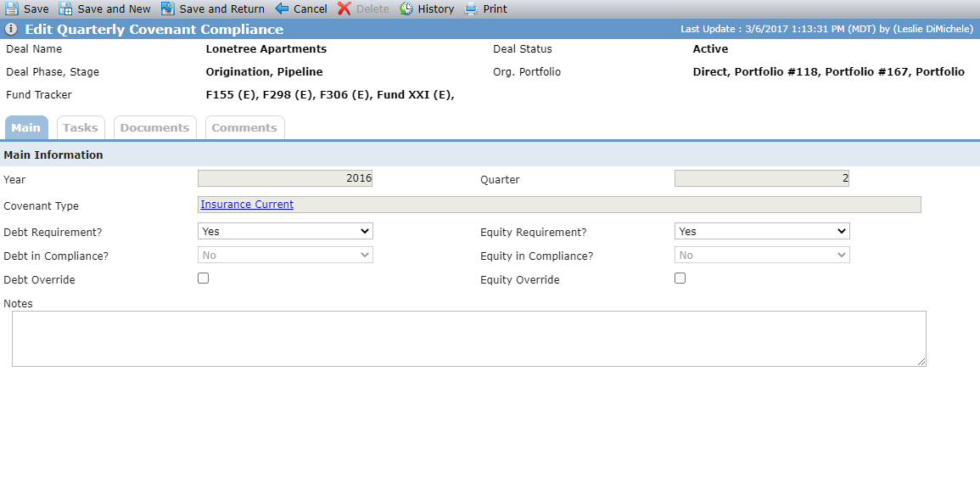Click inside the Notes text area
The height and width of the screenshot is (478, 980).
click(468, 339)
